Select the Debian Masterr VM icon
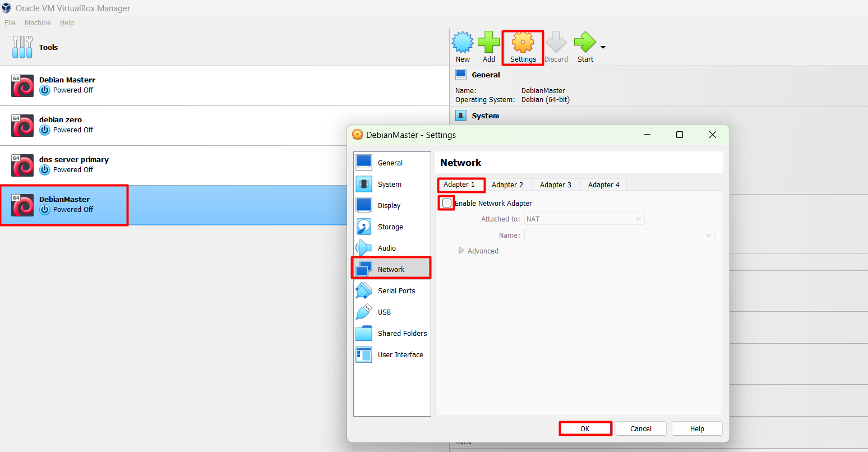 tap(22, 86)
